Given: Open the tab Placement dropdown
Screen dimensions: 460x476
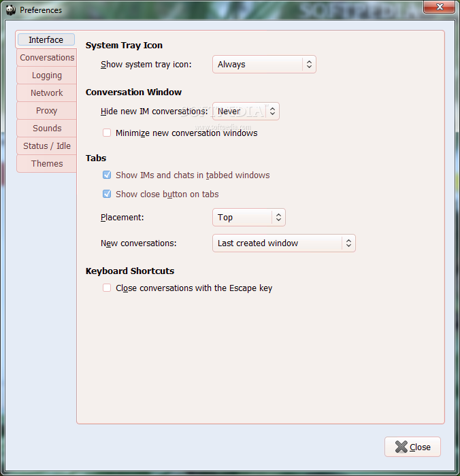Looking at the screenshot, I should click(x=249, y=217).
